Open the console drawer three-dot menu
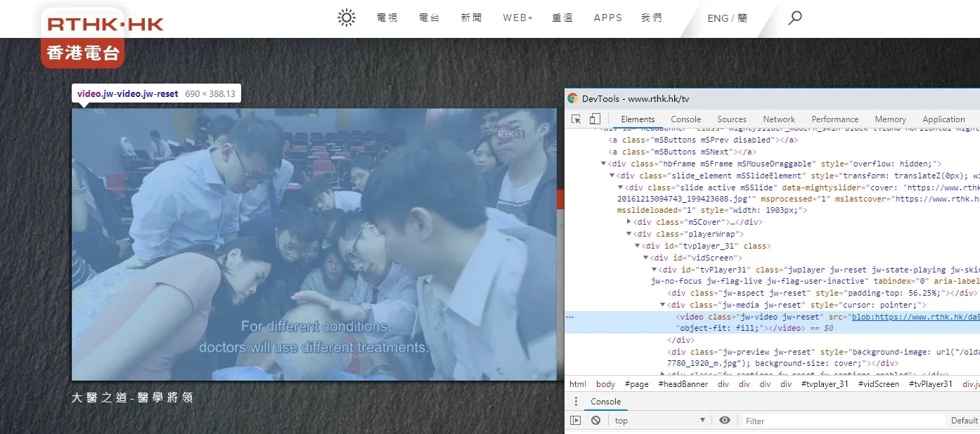This screenshot has height=434, width=980. [x=576, y=402]
